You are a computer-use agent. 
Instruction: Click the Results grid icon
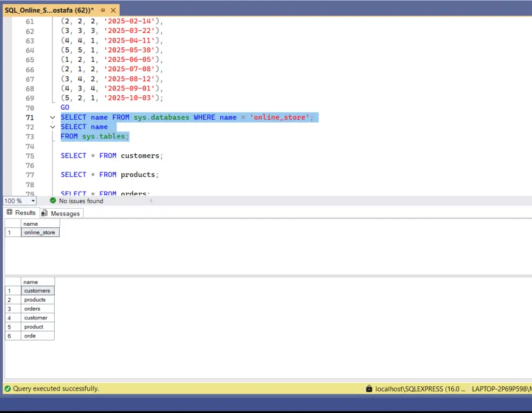tap(9, 212)
